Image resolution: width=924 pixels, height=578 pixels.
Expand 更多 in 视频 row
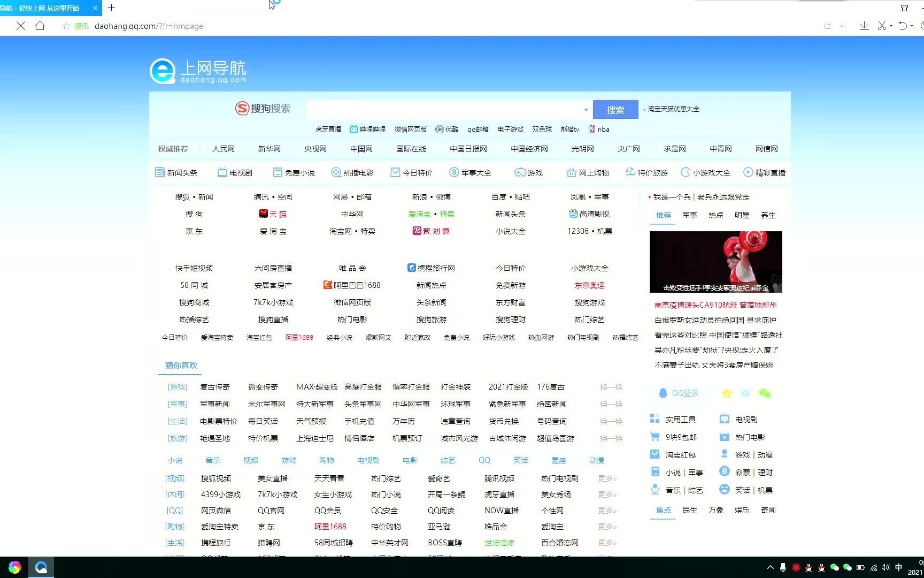(x=607, y=478)
